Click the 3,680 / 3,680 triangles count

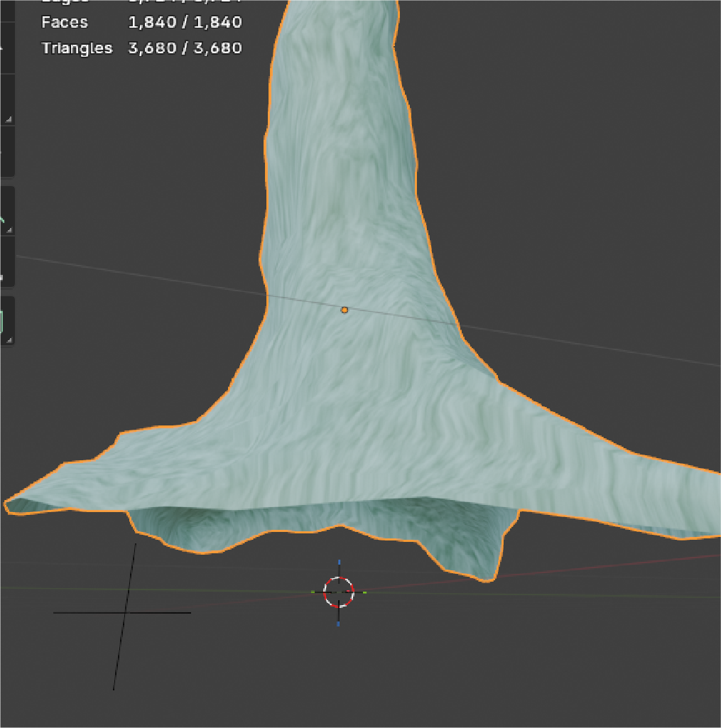click(x=185, y=48)
